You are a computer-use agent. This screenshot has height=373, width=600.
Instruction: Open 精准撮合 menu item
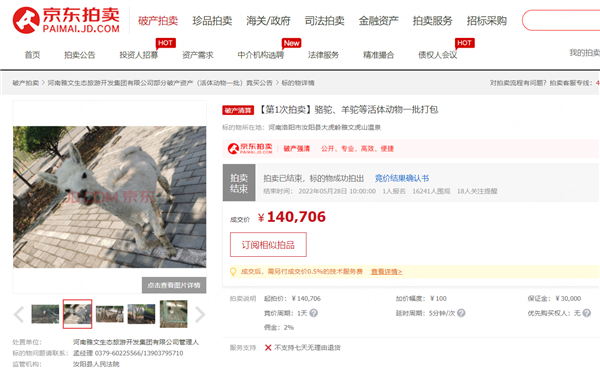coord(378,55)
